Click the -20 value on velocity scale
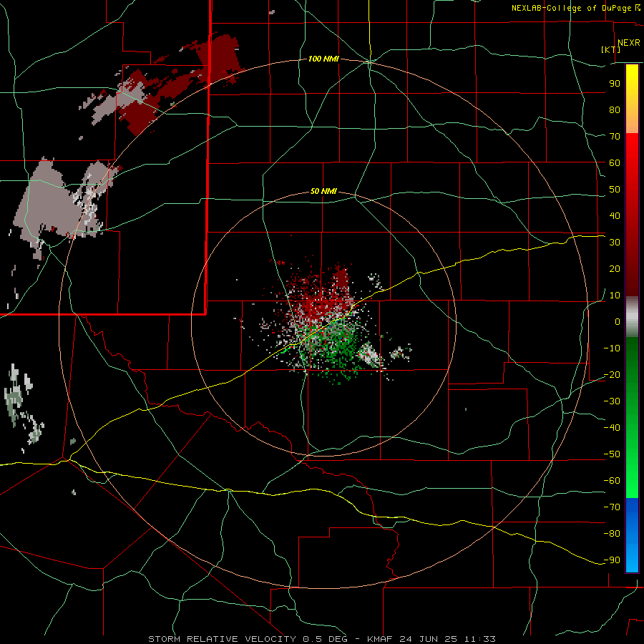Screen dimensions: 644x644 click(612, 375)
